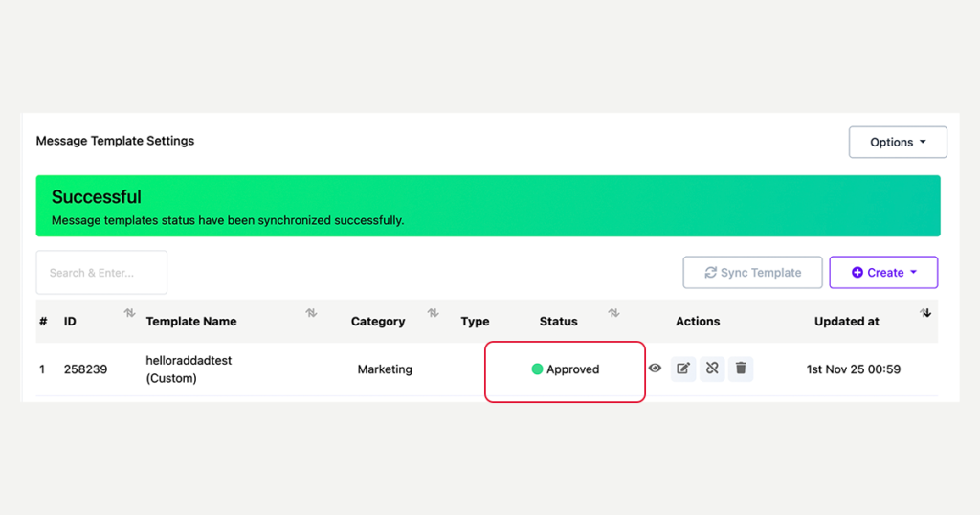This screenshot has height=515, width=980.
Task: Focus the Search & Enter input field
Action: [101, 273]
